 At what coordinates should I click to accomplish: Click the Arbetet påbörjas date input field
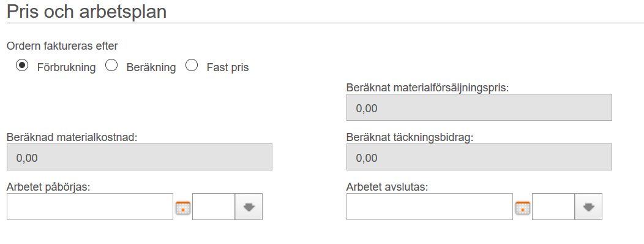click(90, 207)
